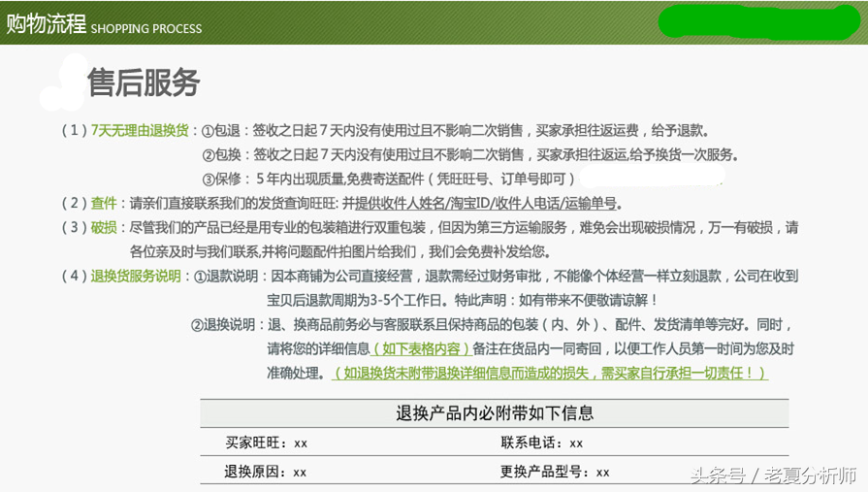Click the 联系电话：xx table cell
Screen dimensions: 868x492
coord(541,443)
